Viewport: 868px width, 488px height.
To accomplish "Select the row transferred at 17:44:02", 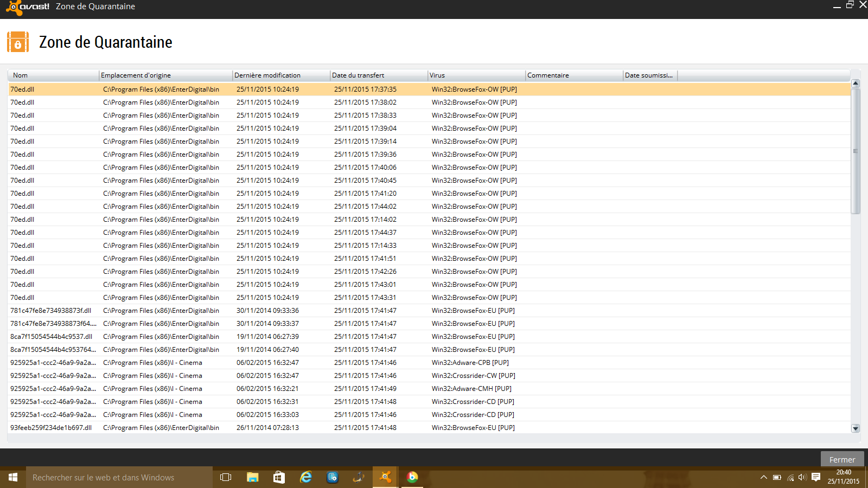I will click(x=429, y=207).
